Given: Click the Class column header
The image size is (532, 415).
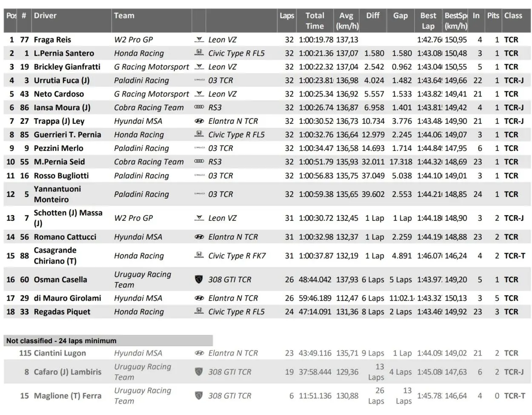Looking at the screenshot, I should (513, 16).
